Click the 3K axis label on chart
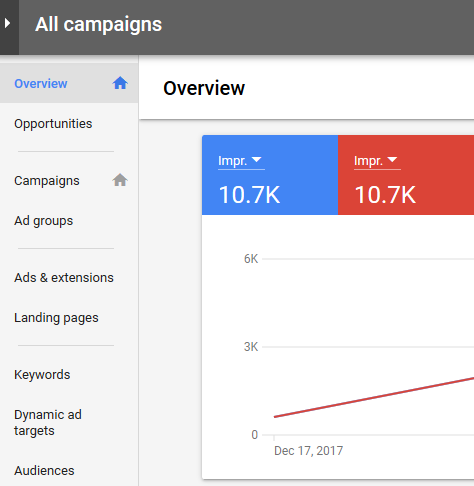 (251, 347)
